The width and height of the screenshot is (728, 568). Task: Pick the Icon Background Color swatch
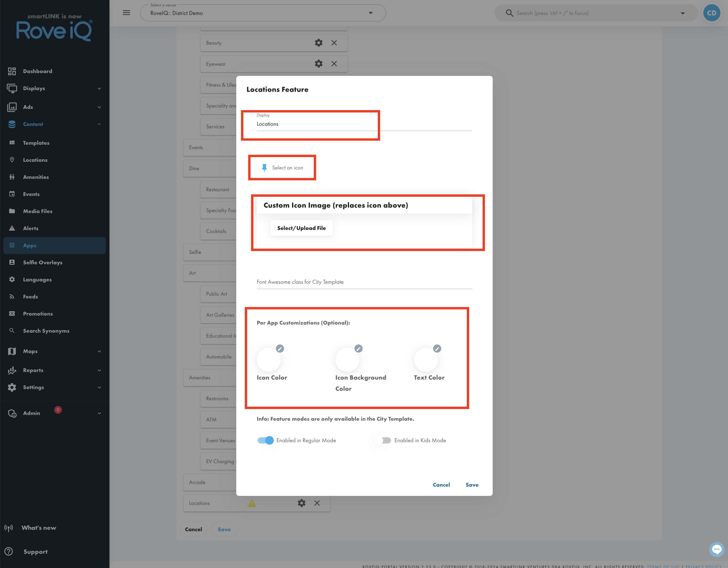pyautogui.click(x=347, y=360)
